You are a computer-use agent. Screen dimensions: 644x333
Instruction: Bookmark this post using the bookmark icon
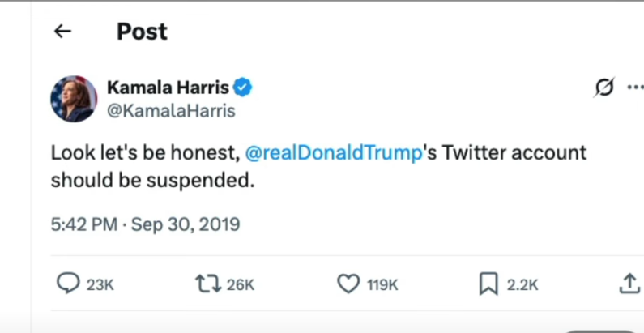[x=488, y=283]
